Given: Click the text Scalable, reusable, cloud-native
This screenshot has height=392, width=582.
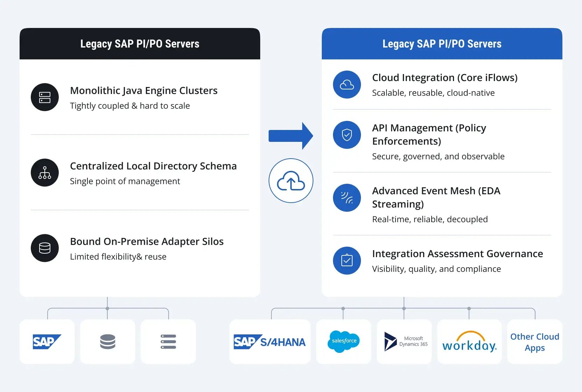Looking at the screenshot, I should coord(433,93).
